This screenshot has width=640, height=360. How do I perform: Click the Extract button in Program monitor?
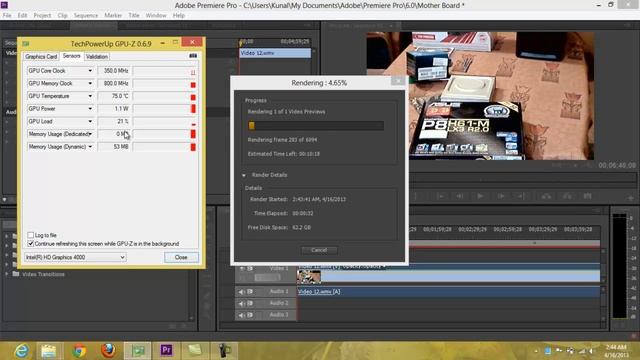point(567,196)
